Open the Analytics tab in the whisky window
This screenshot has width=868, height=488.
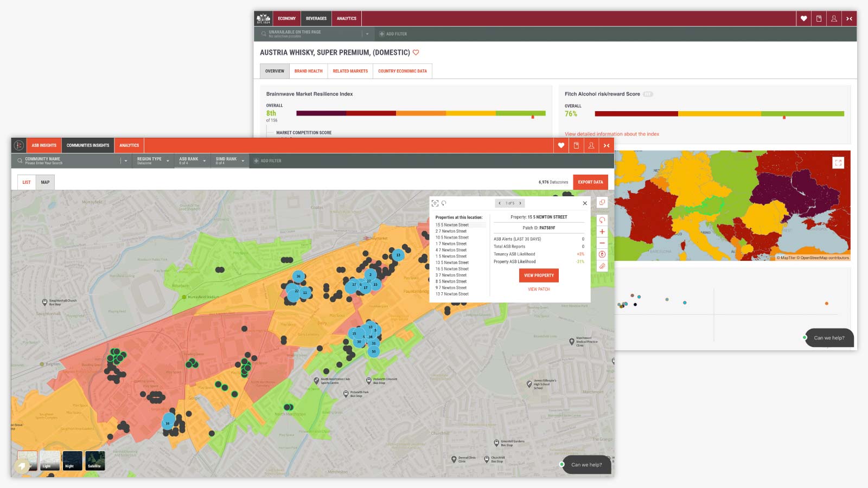(x=347, y=18)
